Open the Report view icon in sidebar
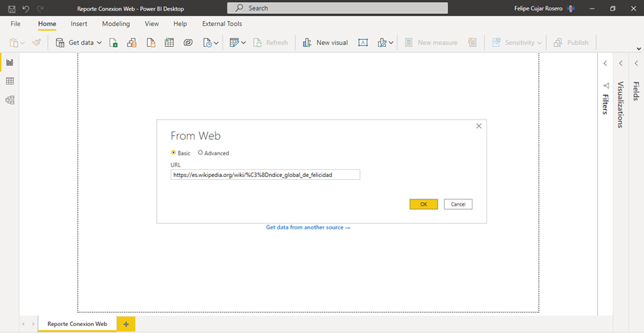 pos(10,63)
